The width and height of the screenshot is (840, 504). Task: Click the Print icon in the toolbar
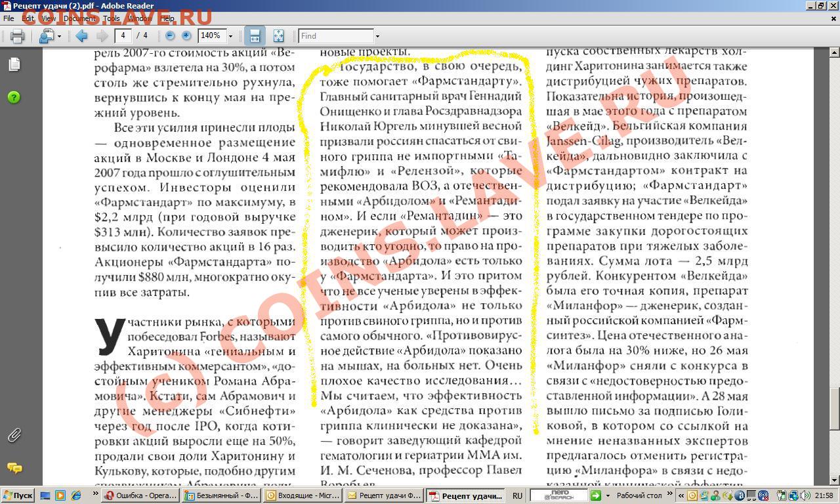click(18, 36)
